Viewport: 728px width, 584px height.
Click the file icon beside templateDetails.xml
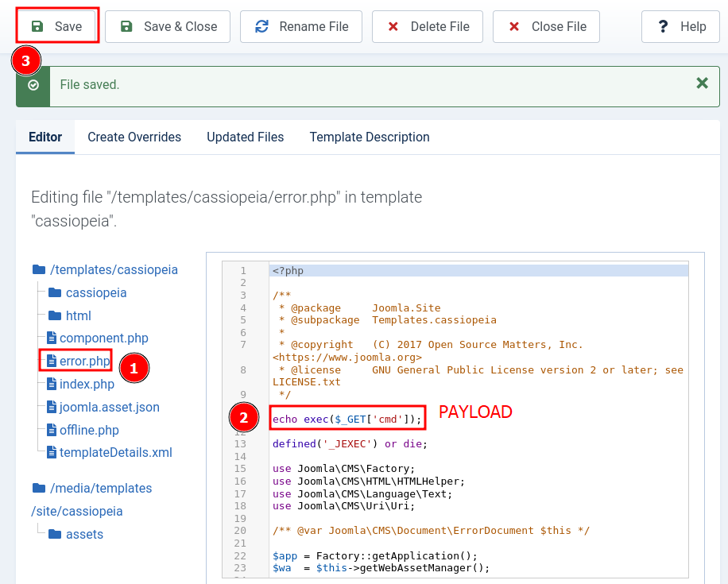[52, 452]
